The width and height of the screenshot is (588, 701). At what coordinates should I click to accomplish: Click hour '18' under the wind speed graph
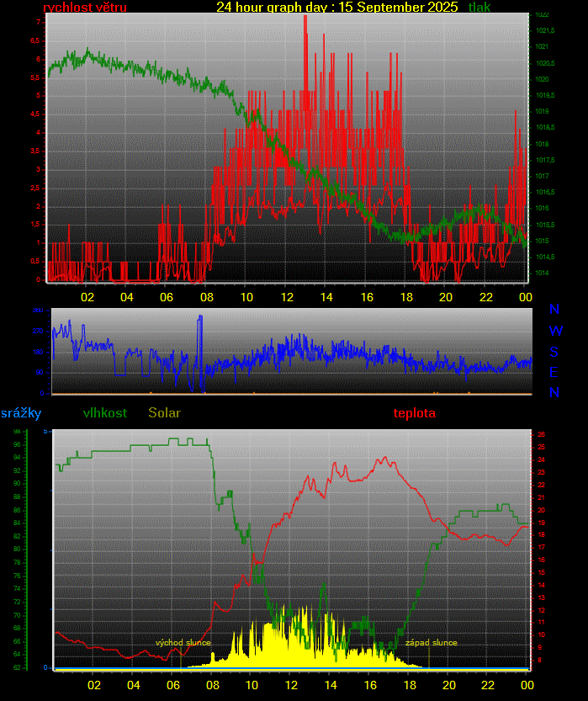click(x=406, y=297)
